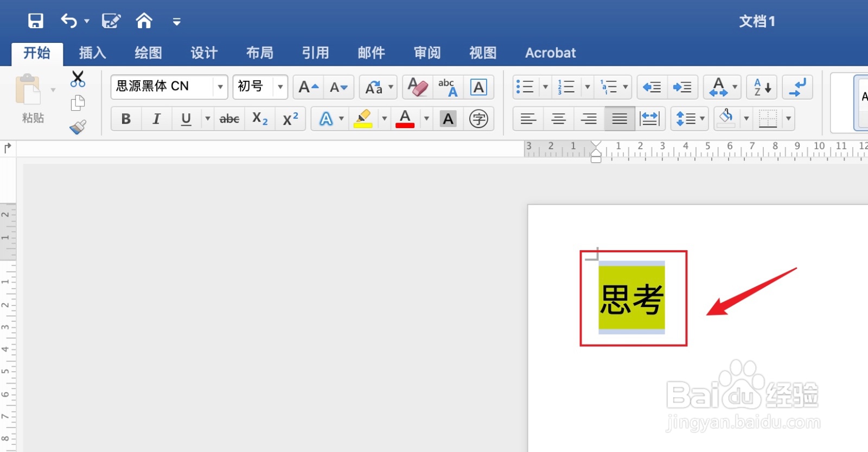Toggle Bold formatting
The width and height of the screenshot is (868, 452).
tap(126, 119)
